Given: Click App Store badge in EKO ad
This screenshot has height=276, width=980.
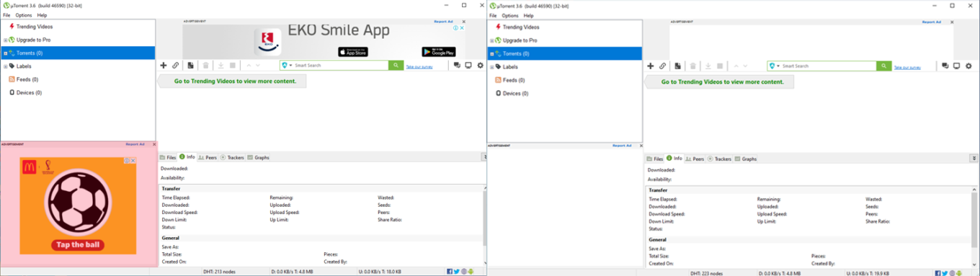Looking at the screenshot, I should point(352,52).
